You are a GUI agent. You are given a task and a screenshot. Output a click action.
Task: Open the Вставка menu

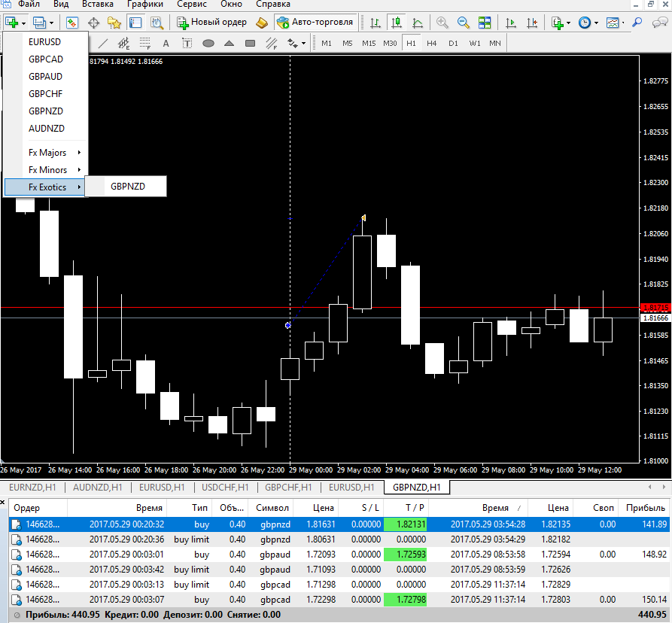pos(98,5)
